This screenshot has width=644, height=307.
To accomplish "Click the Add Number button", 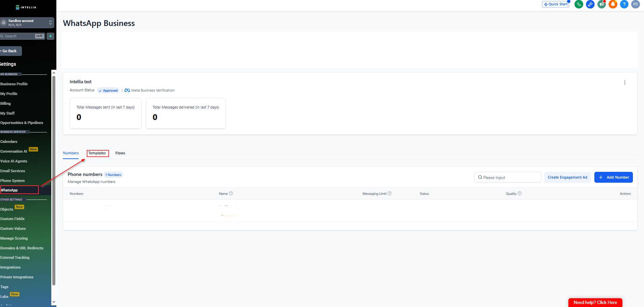I will pos(614,177).
